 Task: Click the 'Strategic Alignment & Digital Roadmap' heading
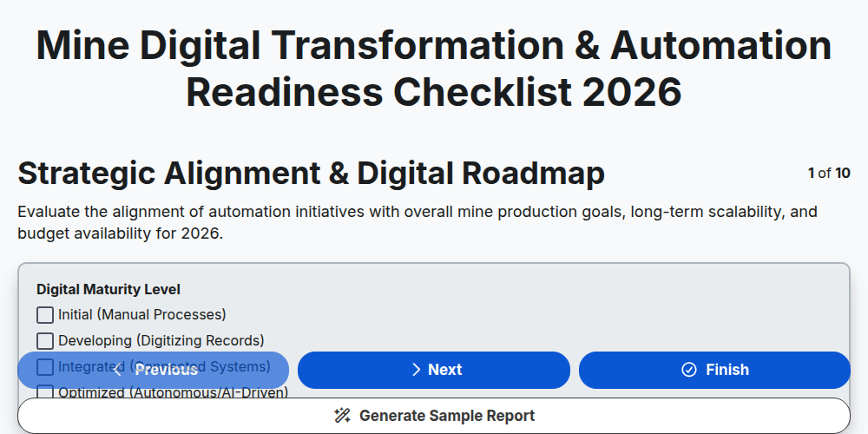coord(311,174)
